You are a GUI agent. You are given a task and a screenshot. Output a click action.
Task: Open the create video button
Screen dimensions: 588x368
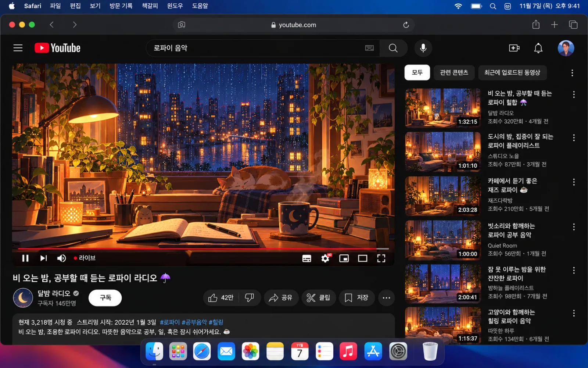514,48
